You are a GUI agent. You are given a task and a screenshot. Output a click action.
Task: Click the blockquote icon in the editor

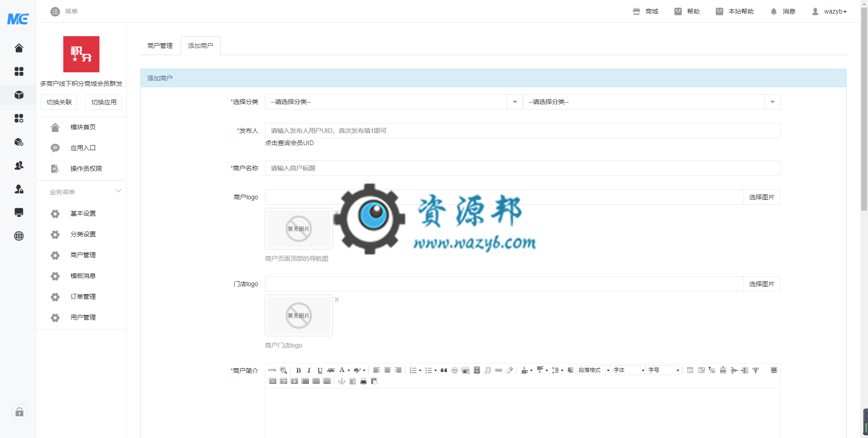coord(444,370)
